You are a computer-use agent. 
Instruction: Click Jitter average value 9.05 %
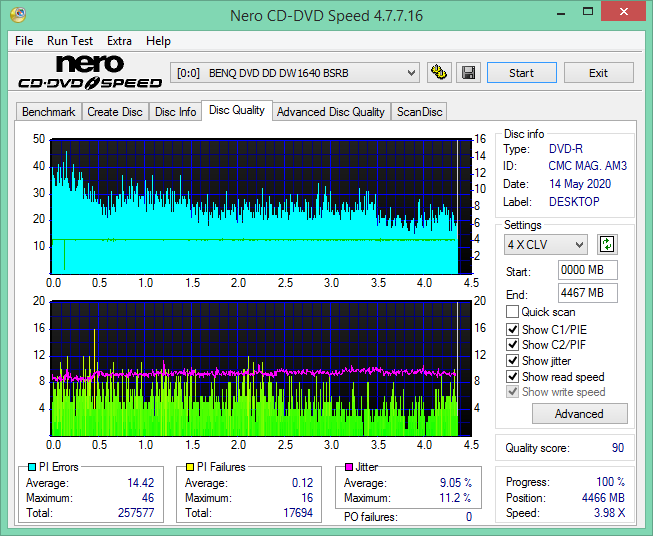pyautogui.click(x=456, y=483)
